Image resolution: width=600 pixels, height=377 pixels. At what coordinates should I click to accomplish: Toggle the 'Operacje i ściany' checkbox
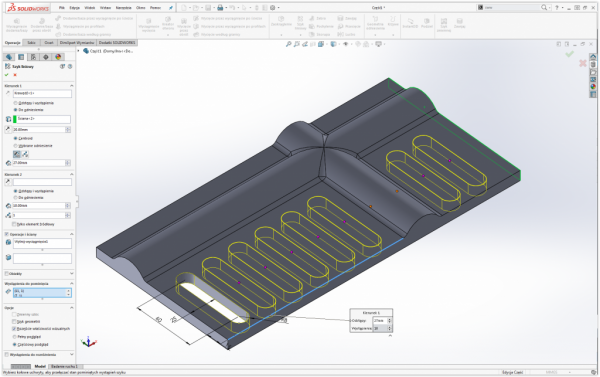[x=7, y=234]
